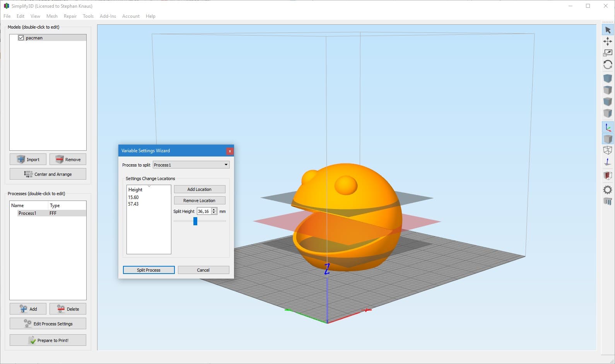Decrease Split Height with down arrow
Viewport: 615px width, 364px height.
(214, 213)
